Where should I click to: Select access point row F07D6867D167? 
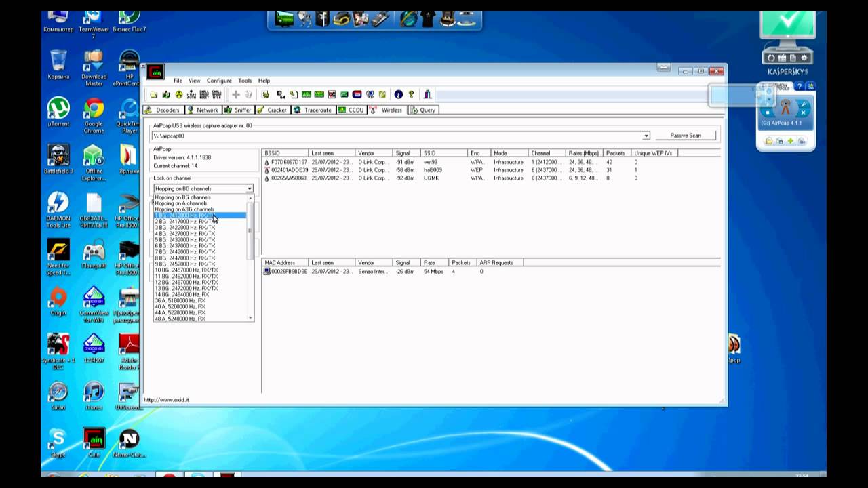469,163
